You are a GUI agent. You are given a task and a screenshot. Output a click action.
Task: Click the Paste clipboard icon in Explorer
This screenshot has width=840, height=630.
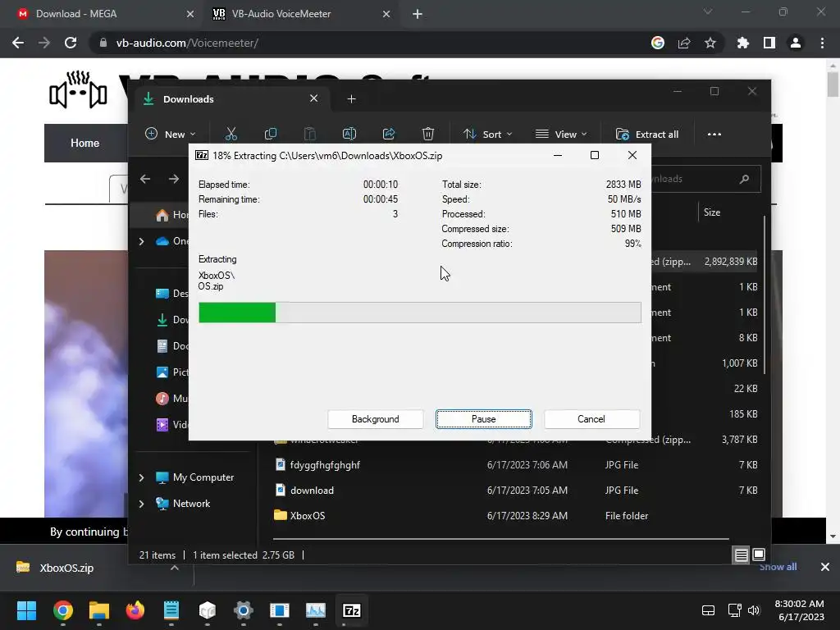pos(309,134)
